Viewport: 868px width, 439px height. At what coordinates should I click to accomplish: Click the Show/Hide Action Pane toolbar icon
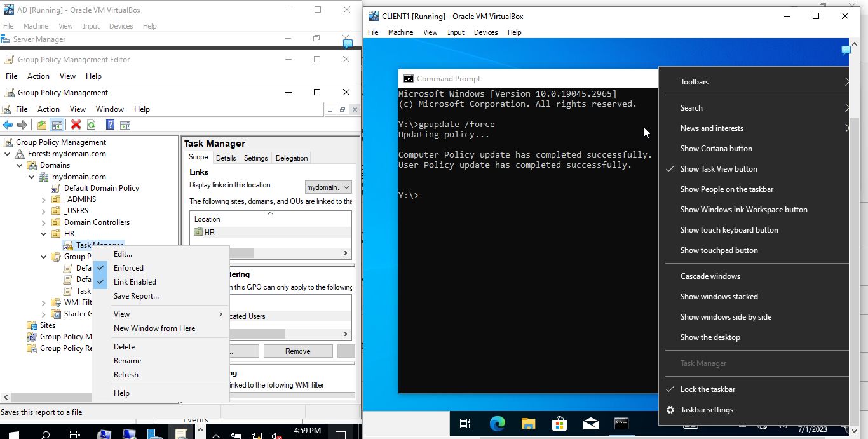pyautogui.click(x=125, y=125)
